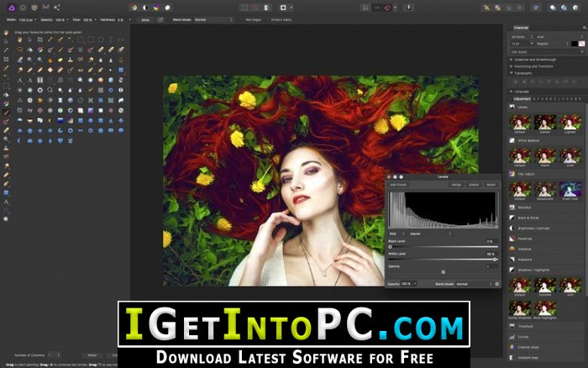Select the Character panel tab
The width and height of the screenshot is (588, 368).
tap(521, 28)
